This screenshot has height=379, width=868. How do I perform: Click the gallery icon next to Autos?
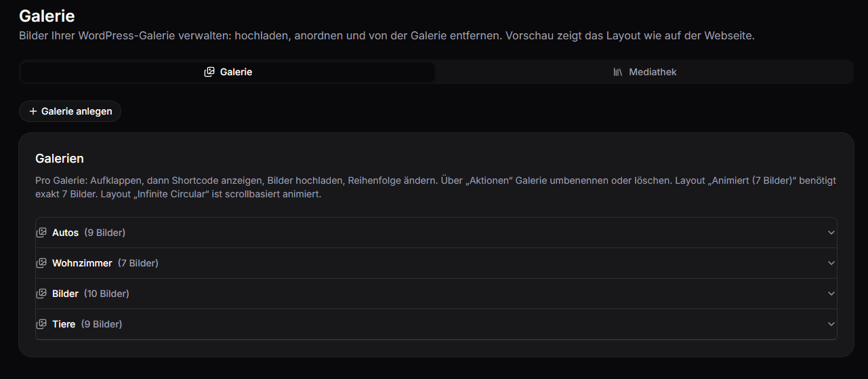(x=41, y=233)
